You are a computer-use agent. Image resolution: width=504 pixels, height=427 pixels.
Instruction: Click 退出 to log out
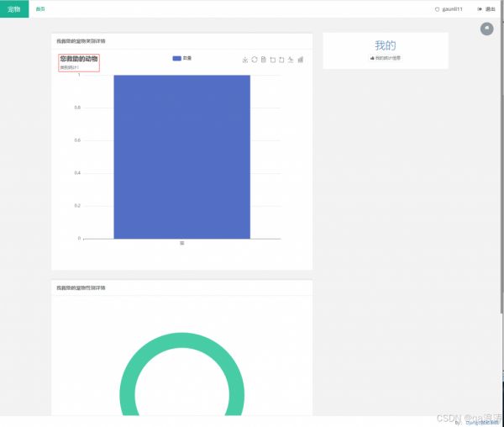coord(486,9)
